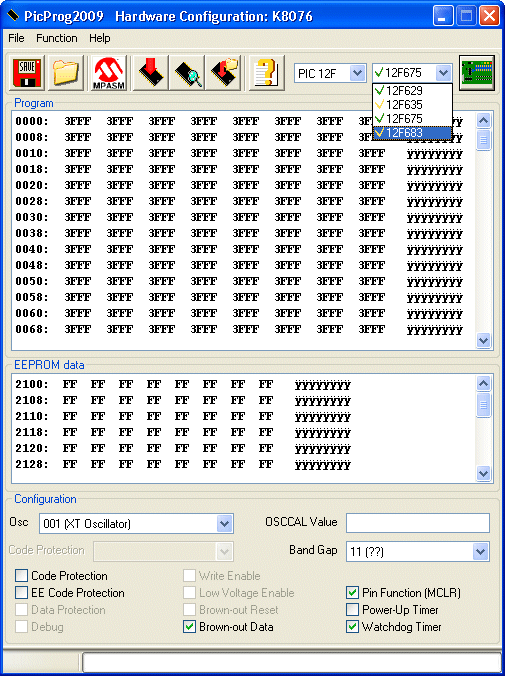Click the chip-to-folder red arrow icon
The width and height of the screenshot is (505, 676).
tap(223, 73)
